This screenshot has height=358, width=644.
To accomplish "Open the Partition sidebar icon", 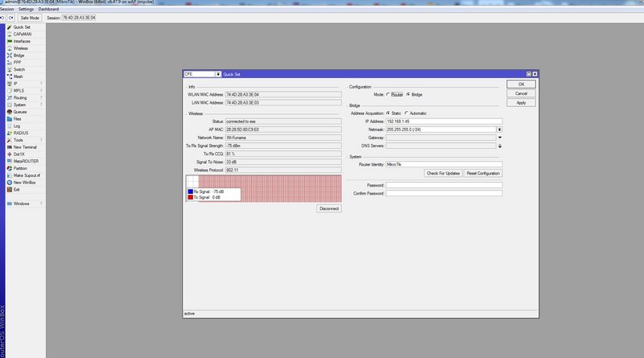I will click(10, 168).
